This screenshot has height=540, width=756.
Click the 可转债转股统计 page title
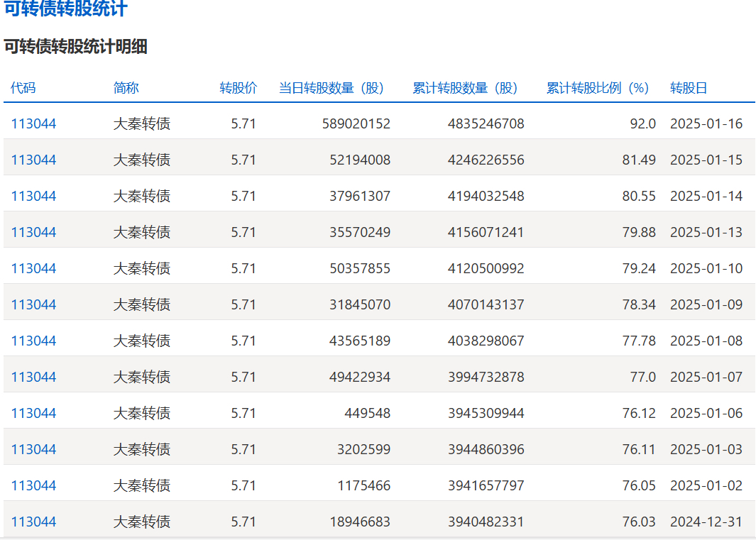click(x=65, y=9)
